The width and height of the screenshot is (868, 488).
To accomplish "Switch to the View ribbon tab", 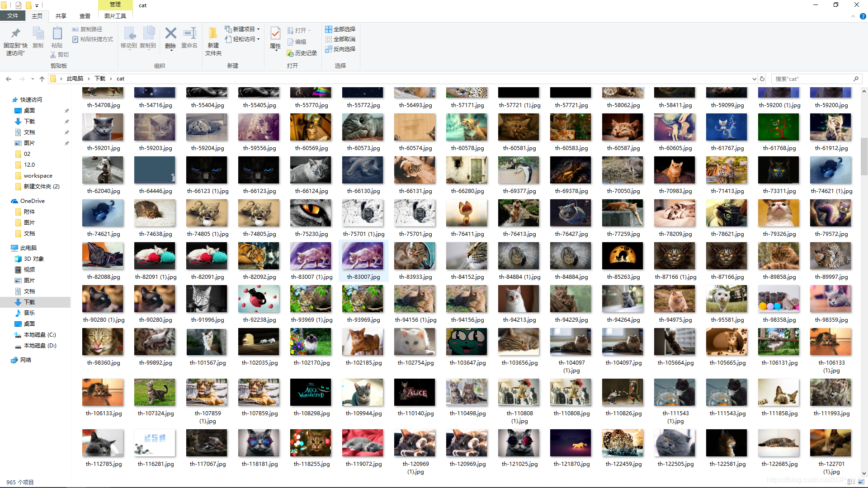I will 85,16.
